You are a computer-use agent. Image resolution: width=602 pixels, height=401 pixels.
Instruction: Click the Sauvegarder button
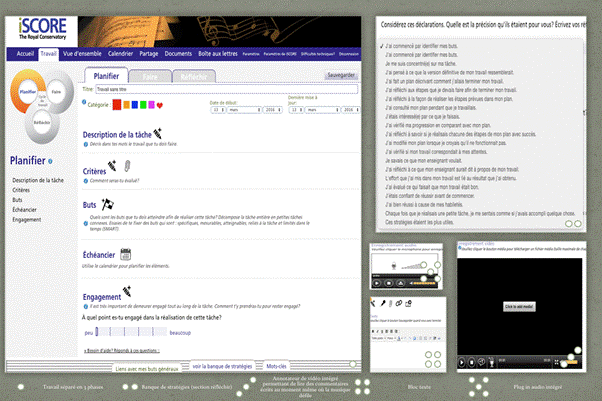point(341,75)
